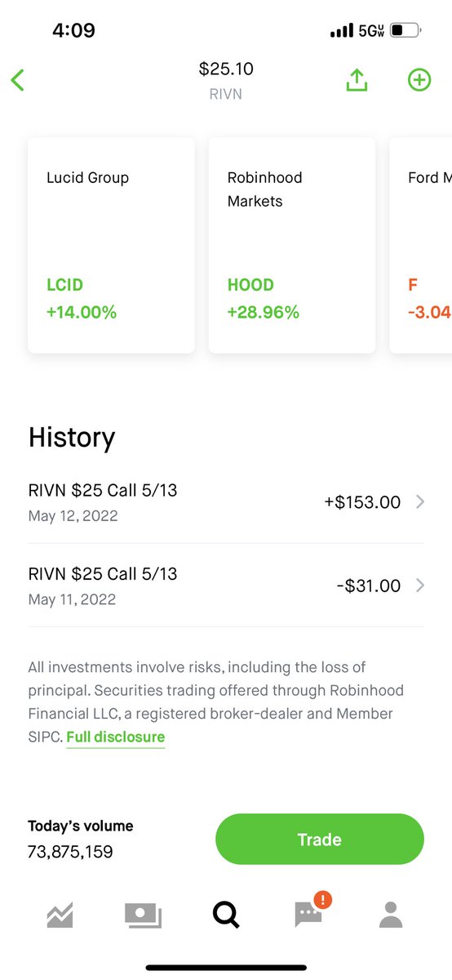452x980 pixels.
Task: Tap the History section heading
Action: [72, 438]
